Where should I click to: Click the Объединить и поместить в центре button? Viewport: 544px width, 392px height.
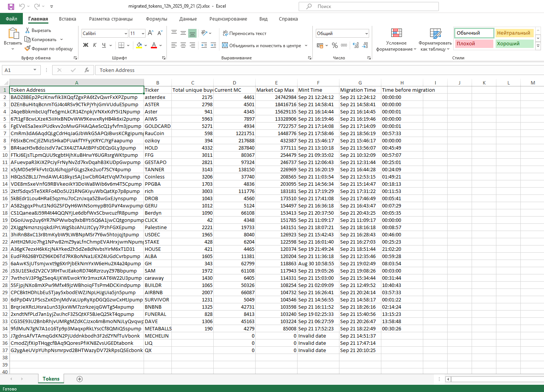point(261,46)
